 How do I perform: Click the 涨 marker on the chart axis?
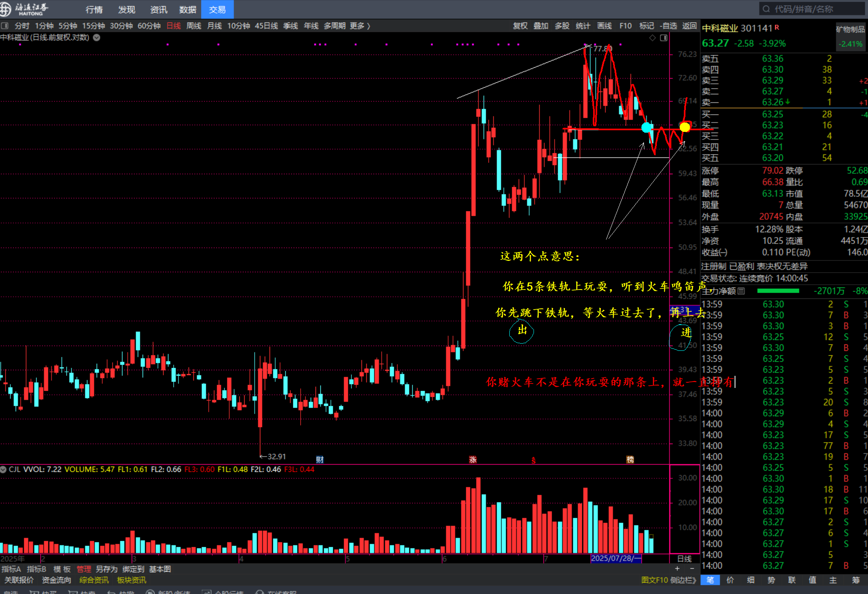pyautogui.click(x=473, y=460)
